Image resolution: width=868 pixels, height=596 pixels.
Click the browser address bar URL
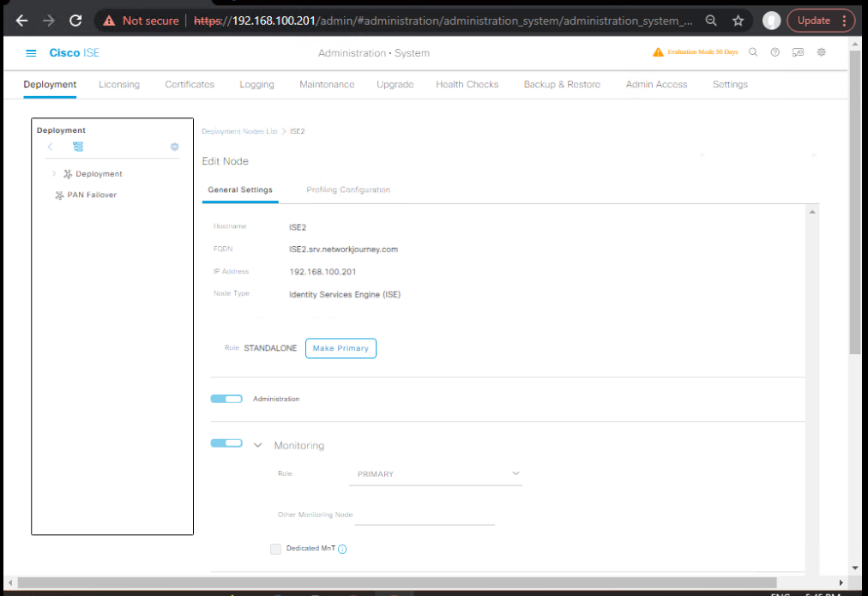(443, 21)
